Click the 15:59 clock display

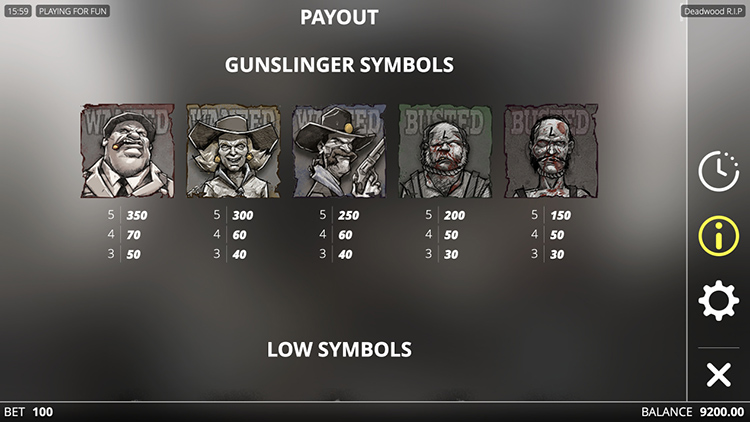click(18, 11)
